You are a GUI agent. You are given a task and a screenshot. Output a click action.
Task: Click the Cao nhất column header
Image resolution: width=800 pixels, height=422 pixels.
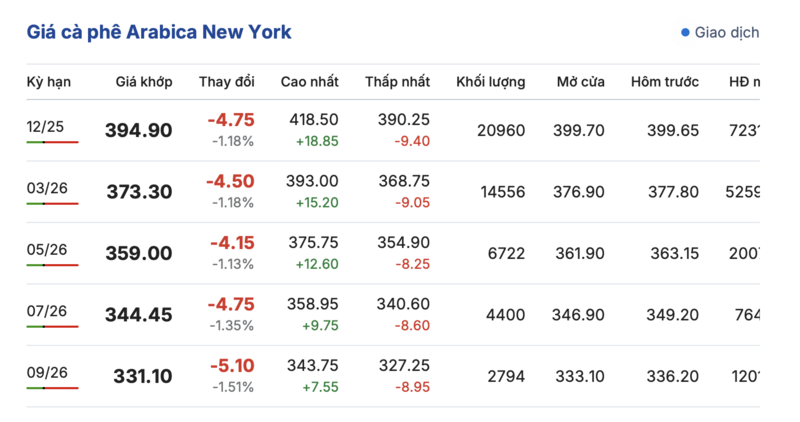click(x=309, y=82)
